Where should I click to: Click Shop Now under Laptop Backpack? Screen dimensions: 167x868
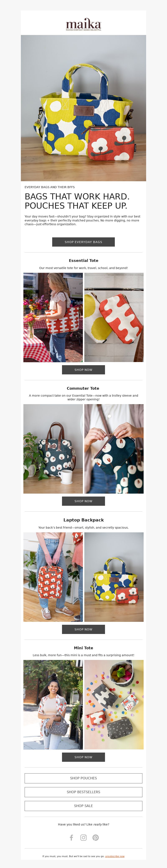tap(83, 629)
